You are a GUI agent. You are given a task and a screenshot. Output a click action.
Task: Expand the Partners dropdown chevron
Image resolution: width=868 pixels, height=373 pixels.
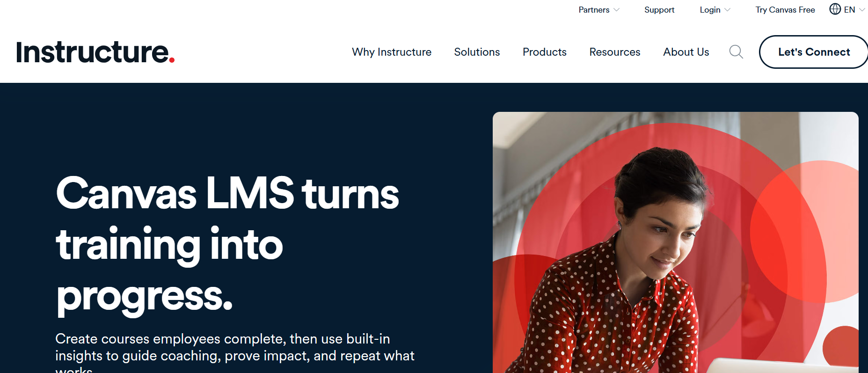pyautogui.click(x=617, y=10)
